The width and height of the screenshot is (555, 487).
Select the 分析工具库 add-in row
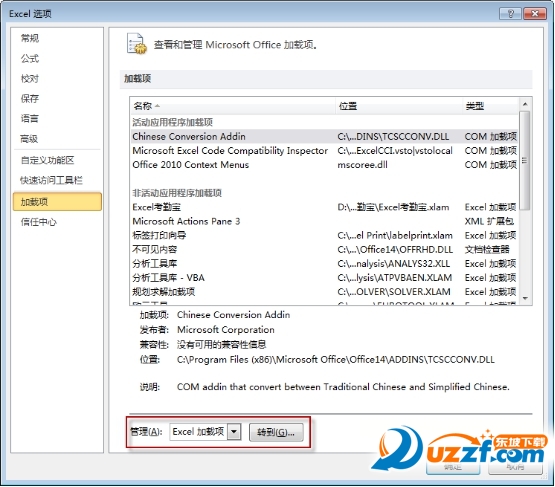click(324, 264)
